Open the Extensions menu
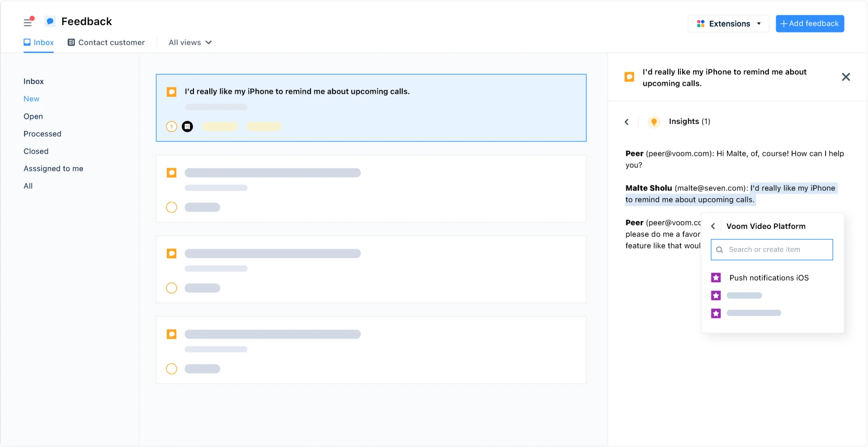Viewport: 868px width, 447px height. coord(728,24)
